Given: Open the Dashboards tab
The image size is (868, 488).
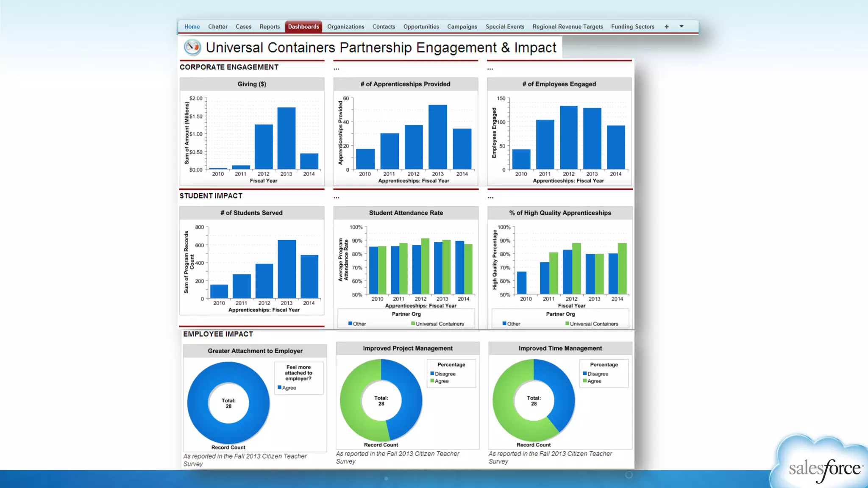Looking at the screenshot, I should point(303,27).
